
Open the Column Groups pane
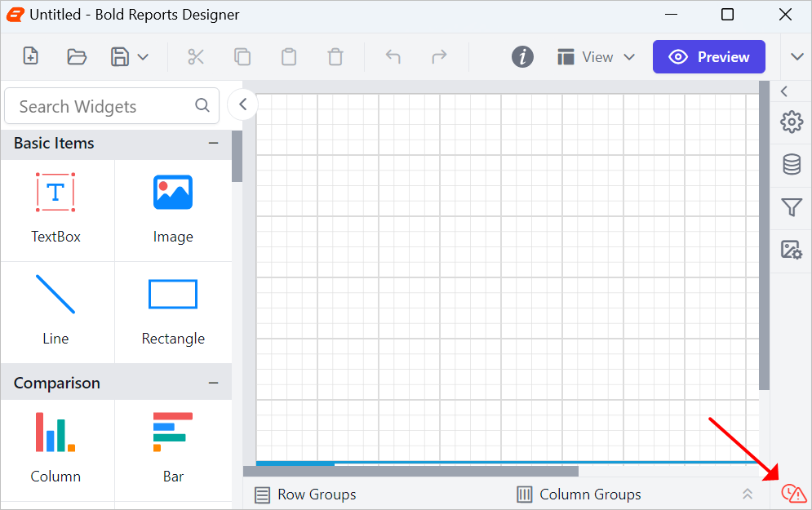point(579,495)
